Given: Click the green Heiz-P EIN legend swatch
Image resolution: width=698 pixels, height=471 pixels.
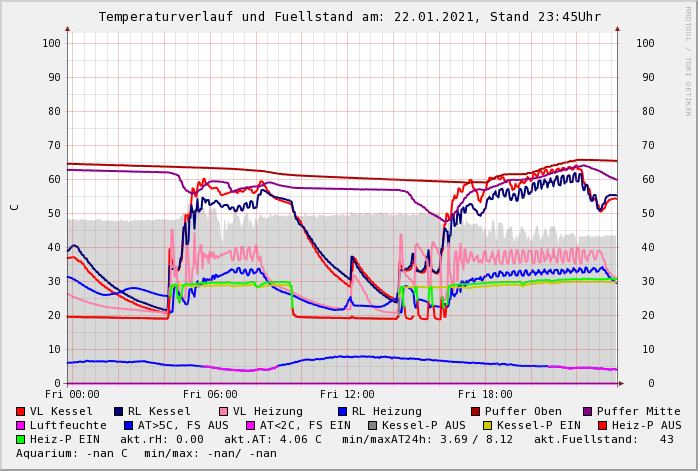Looking at the screenshot, I should click(21, 440).
